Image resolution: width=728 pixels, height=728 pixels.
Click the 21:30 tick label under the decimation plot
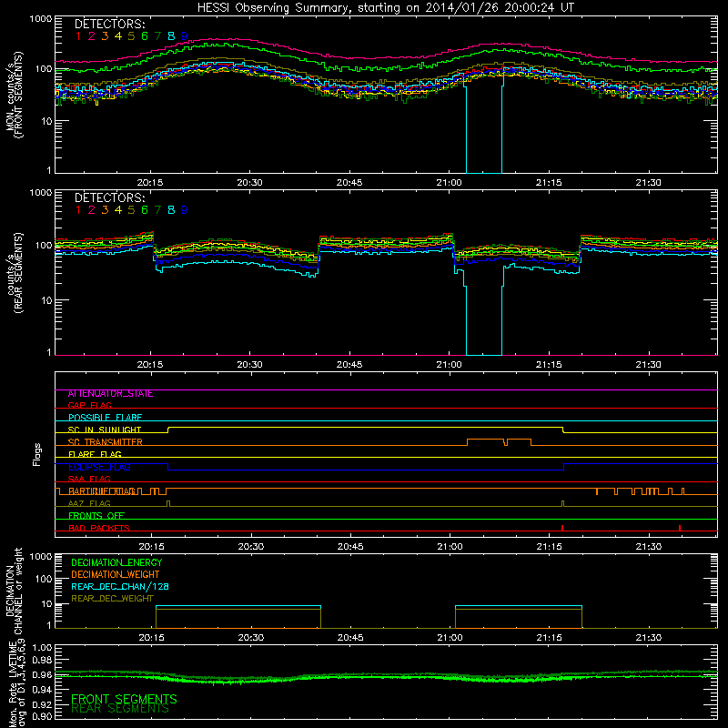point(648,638)
